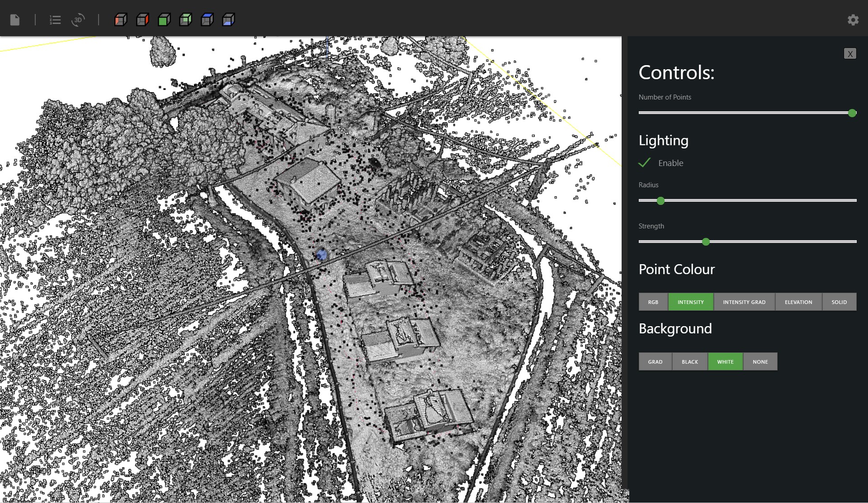Open the settings gear icon
The height and width of the screenshot is (503, 868).
[x=853, y=20]
